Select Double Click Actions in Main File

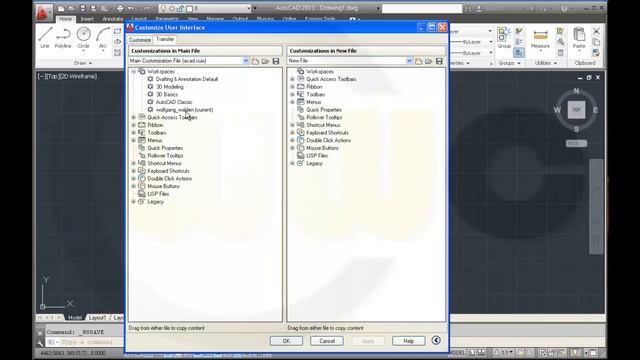point(169,179)
